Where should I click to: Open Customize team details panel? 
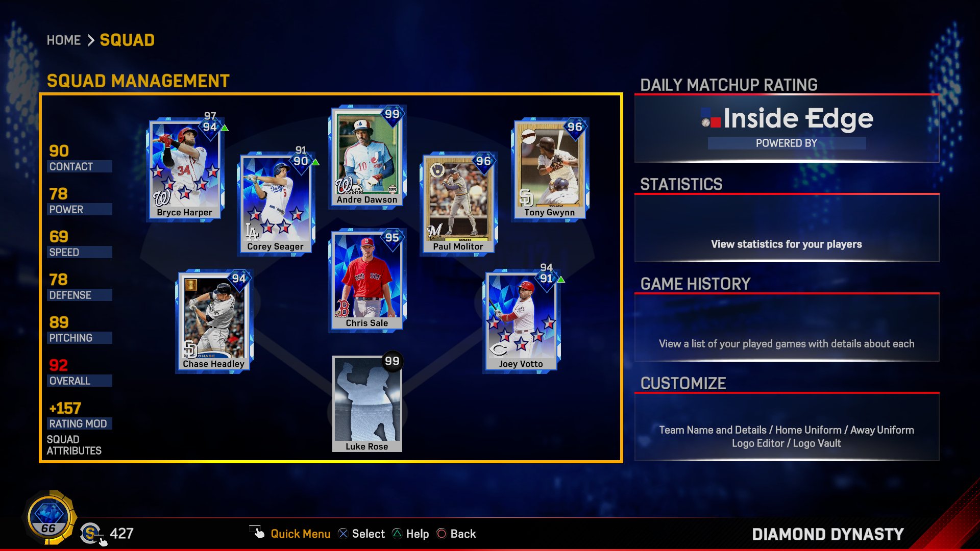click(787, 428)
